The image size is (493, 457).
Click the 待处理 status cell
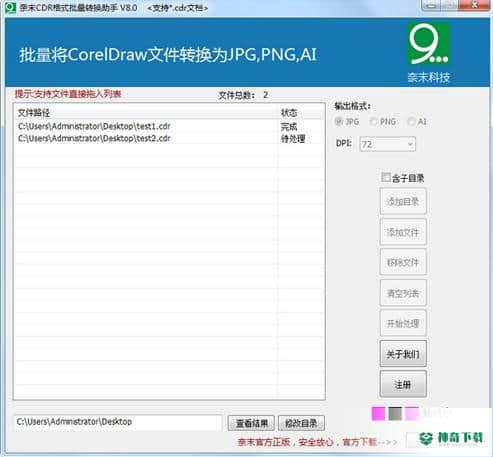click(x=293, y=139)
